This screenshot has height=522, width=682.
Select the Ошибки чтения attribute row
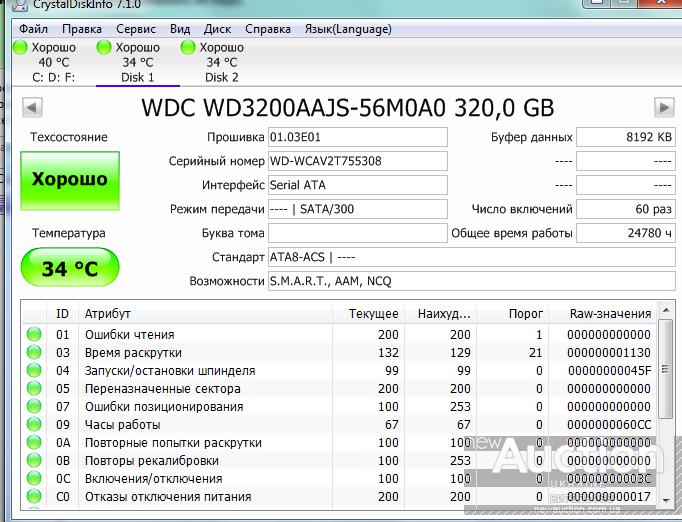point(339,335)
